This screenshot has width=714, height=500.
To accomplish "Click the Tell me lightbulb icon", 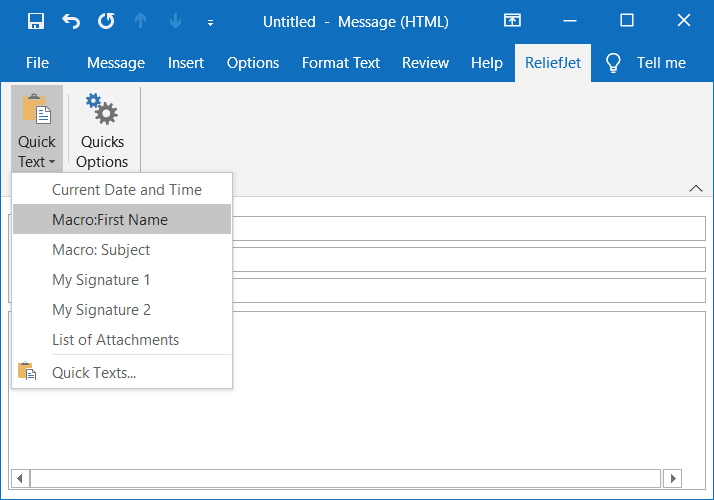I will [x=613, y=63].
